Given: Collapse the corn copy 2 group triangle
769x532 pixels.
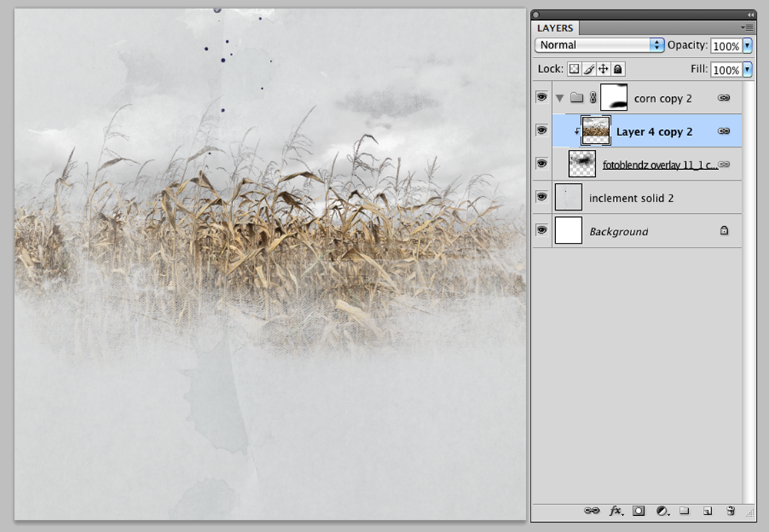Looking at the screenshot, I should pos(560,98).
